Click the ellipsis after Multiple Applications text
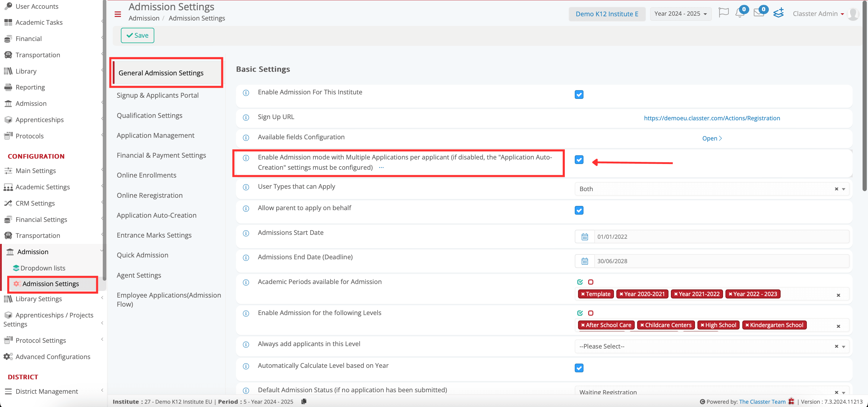The height and width of the screenshot is (407, 868). 381,167
